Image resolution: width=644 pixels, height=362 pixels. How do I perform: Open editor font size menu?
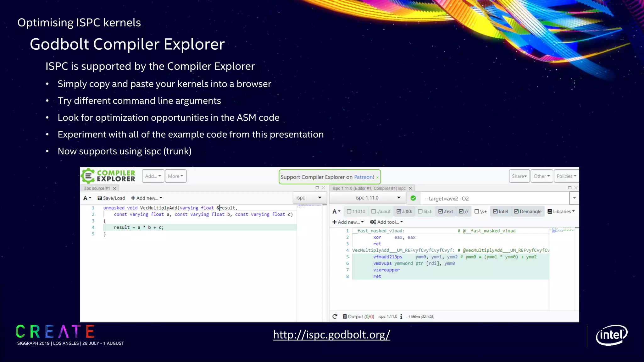click(x=87, y=198)
